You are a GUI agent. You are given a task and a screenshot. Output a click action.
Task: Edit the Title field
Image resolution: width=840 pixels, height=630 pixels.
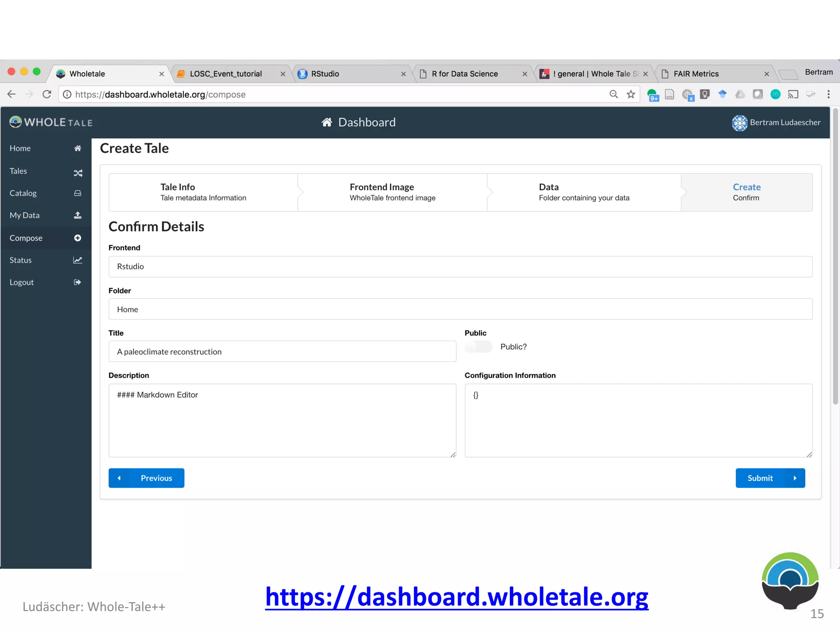(x=282, y=352)
